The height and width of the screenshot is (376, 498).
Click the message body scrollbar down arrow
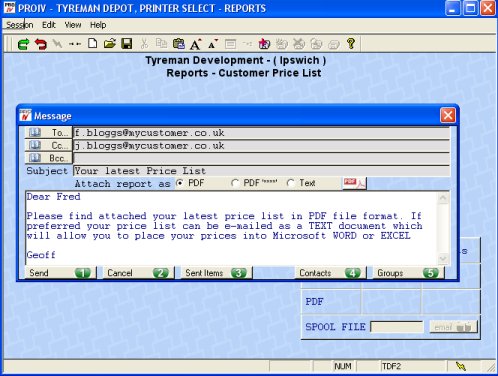443,259
